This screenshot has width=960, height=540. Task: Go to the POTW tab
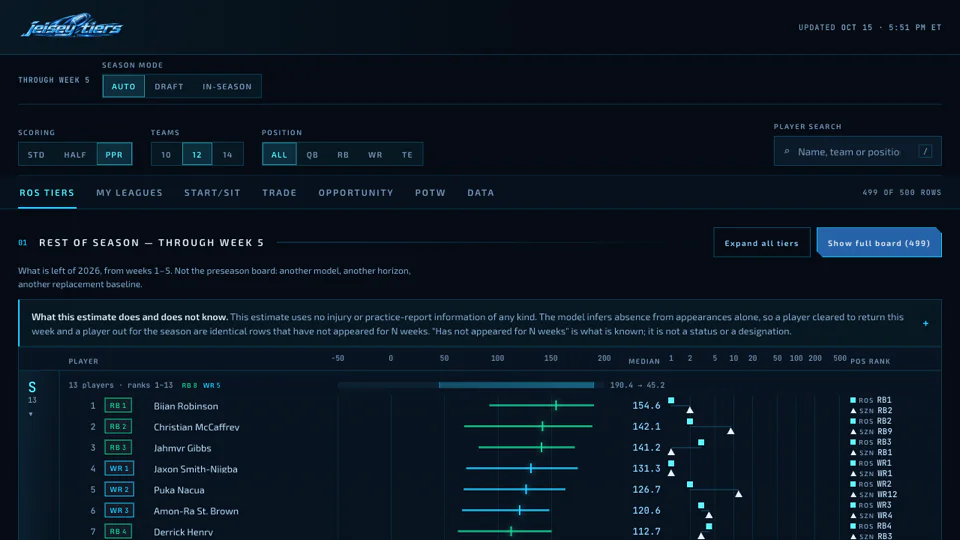(x=430, y=192)
